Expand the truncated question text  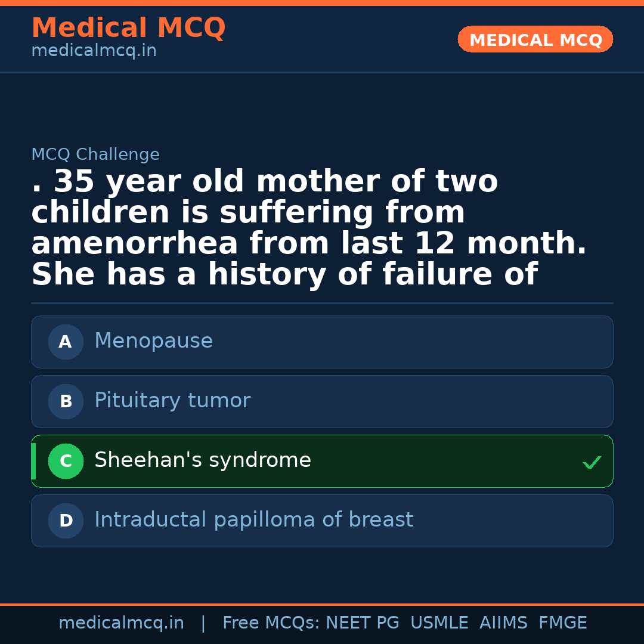(x=309, y=227)
